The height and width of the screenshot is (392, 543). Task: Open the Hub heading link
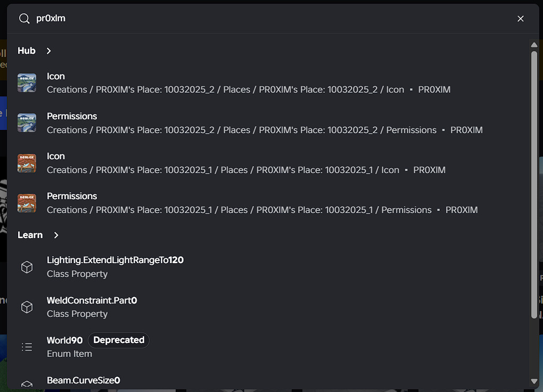[x=27, y=51]
